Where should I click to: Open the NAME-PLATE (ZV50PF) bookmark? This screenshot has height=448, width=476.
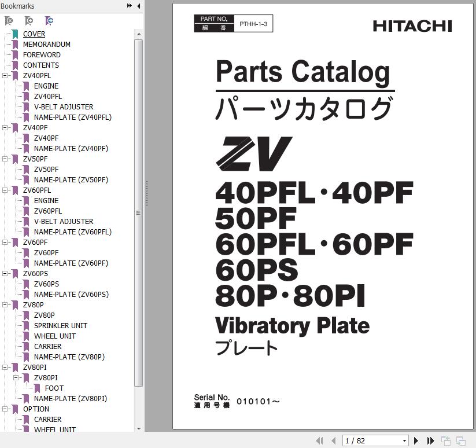click(x=71, y=180)
